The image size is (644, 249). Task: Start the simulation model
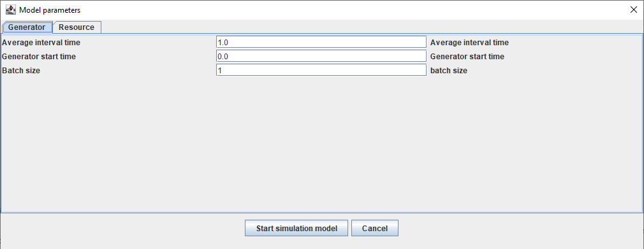coord(296,228)
